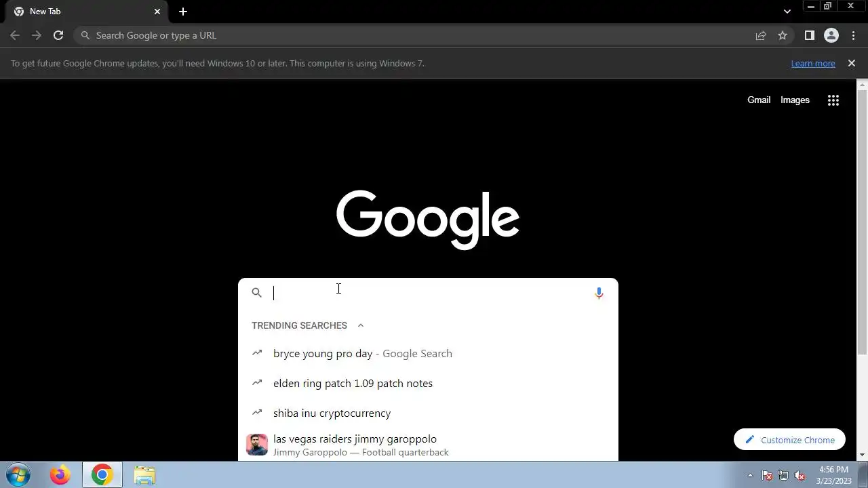
Task: Dismiss the Chrome update notice
Action: (852, 63)
